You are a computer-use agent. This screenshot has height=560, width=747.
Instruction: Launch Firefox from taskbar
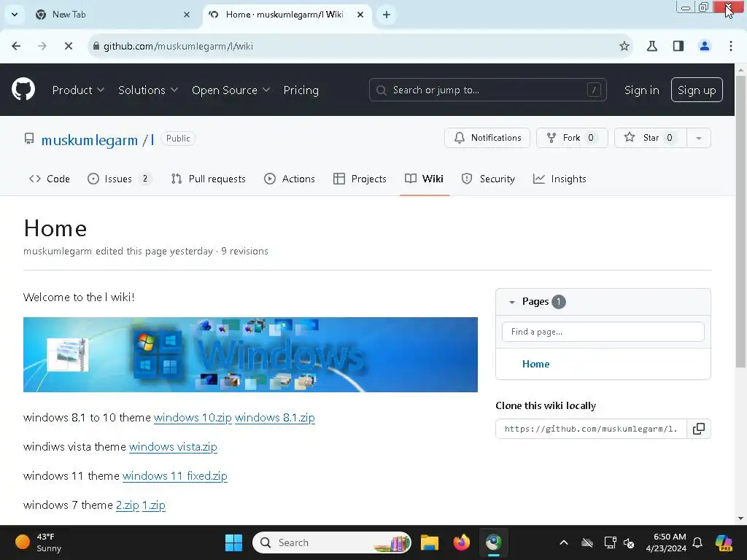(x=461, y=542)
